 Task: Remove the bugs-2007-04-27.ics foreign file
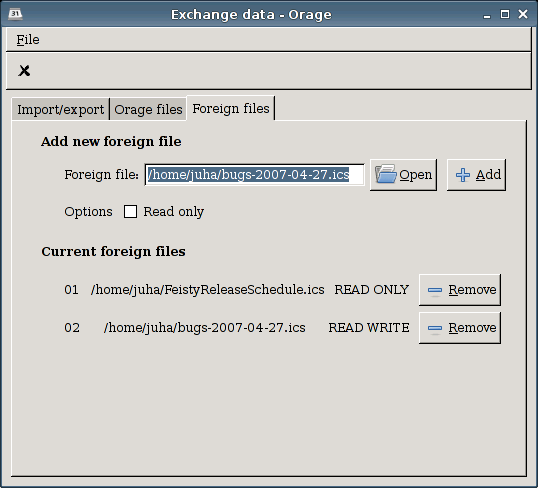tap(460, 328)
